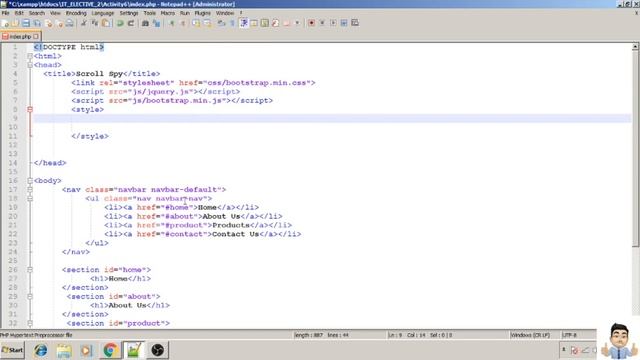Viewport: 640px width, 360px height.
Task: Collapse the nav tag fold on line 17
Action: pyautogui.click(x=30, y=189)
